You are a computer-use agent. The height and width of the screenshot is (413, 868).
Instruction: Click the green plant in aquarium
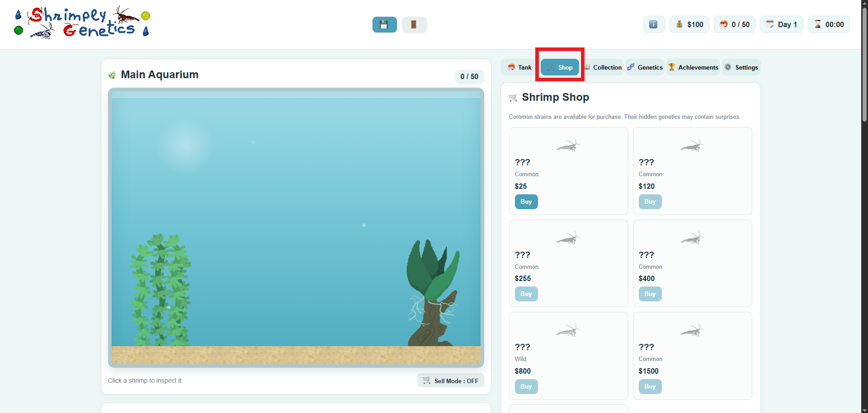tap(160, 290)
